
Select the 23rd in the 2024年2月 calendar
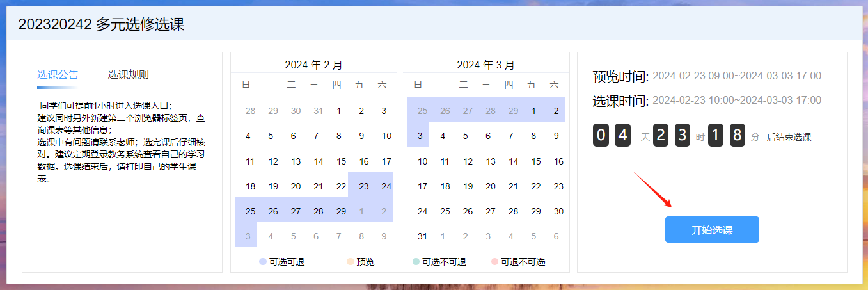[x=364, y=186]
